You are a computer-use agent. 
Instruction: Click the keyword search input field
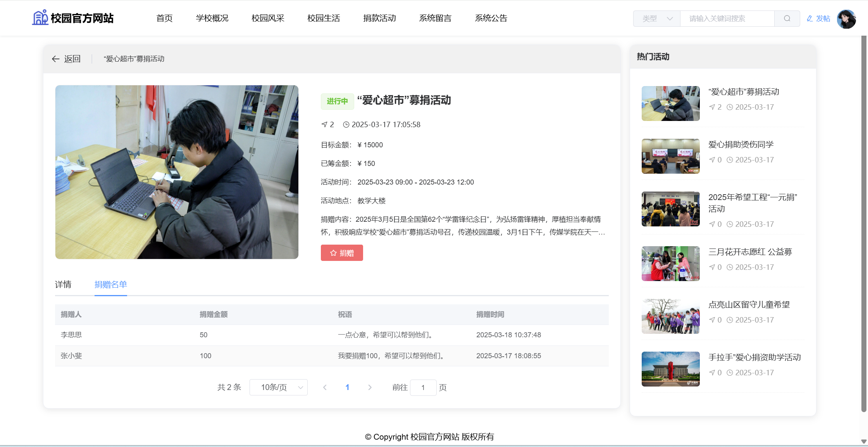727,19
